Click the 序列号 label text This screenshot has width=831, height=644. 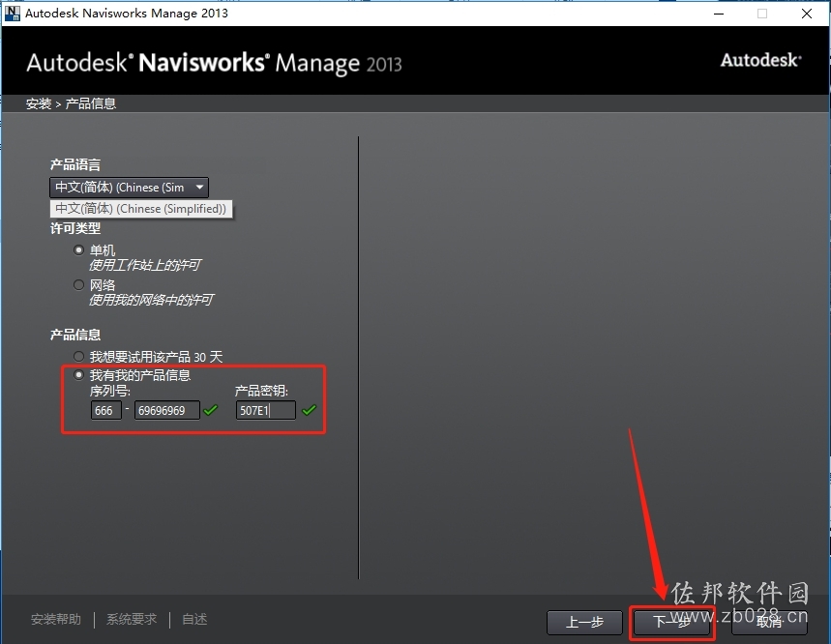110,392
